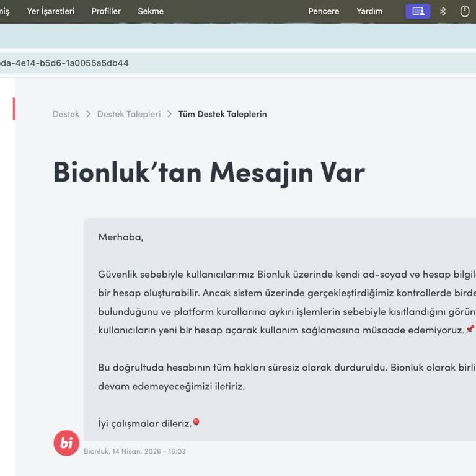Viewport: 476px width, 476px height.
Task: Go to Destek breadcrumb link
Action: tap(66, 114)
